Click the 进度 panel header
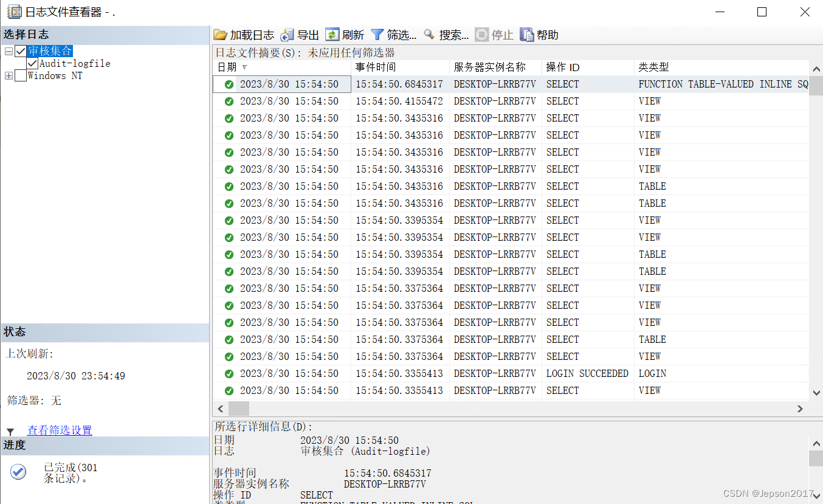The height and width of the screenshot is (504, 823). [x=105, y=446]
